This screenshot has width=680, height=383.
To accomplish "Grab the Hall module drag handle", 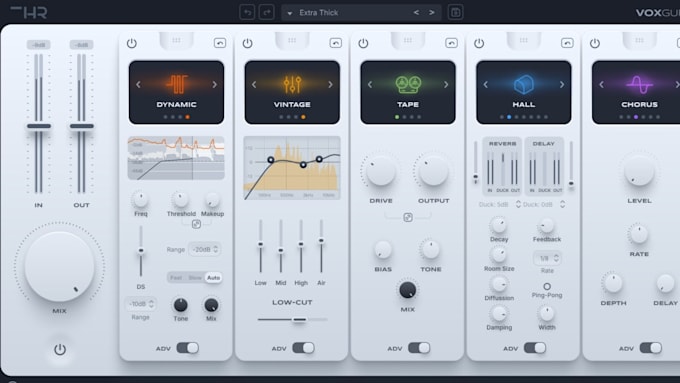I will [x=523, y=40].
